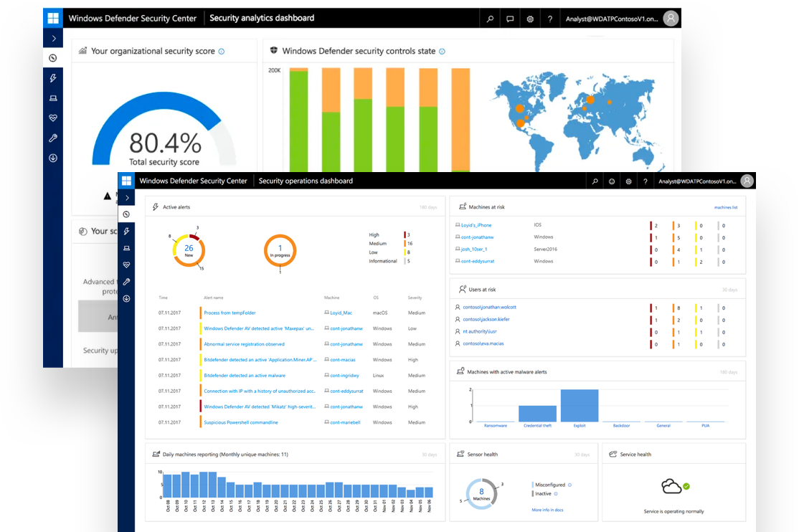Open help icon in Security analytics header
The height and width of the screenshot is (532, 799).
point(550,19)
